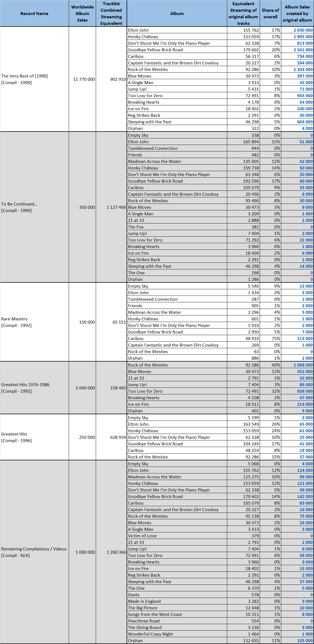The height and width of the screenshot is (644, 314).
Task: Select the 'Share of overall' header
Action: [x=270, y=13]
